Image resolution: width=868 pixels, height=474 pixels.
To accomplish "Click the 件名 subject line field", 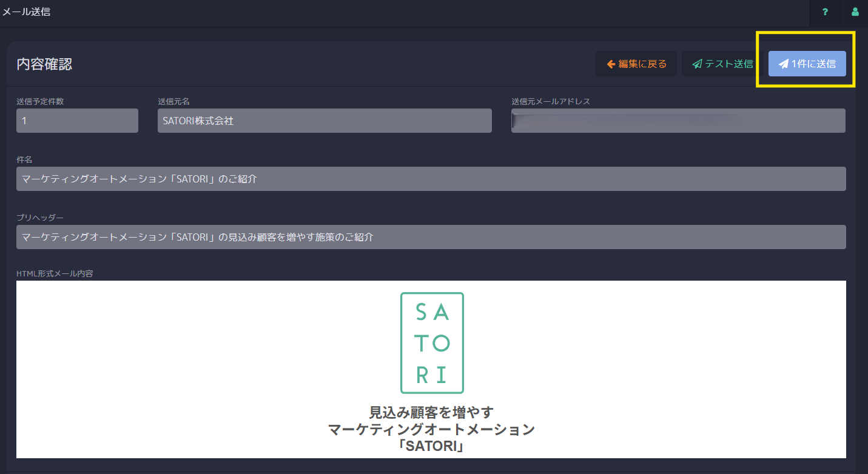I will [431, 178].
